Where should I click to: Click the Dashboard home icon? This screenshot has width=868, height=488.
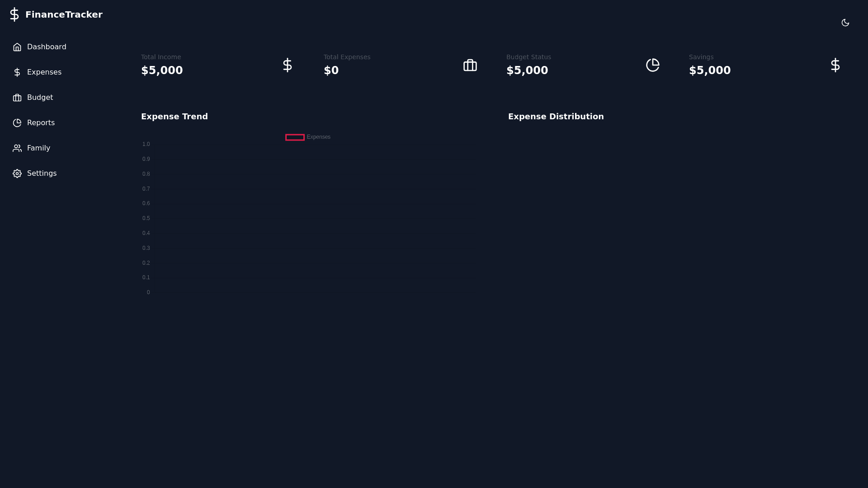pyautogui.click(x=17, y=47)
